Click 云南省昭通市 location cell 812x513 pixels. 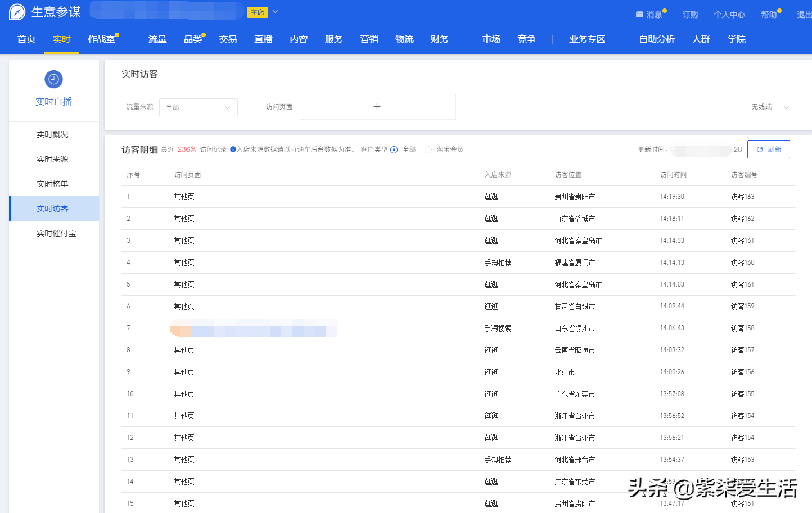(575, 350)
